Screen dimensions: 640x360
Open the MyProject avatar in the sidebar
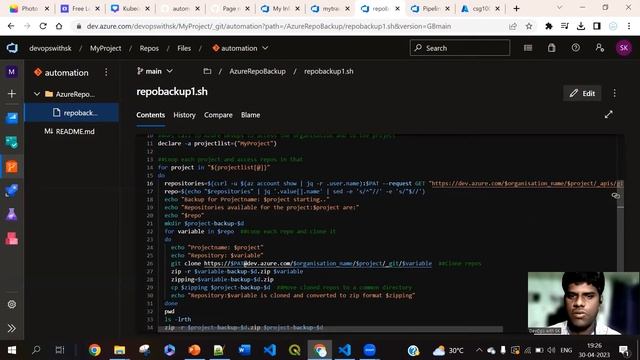[x=11, y=72]
